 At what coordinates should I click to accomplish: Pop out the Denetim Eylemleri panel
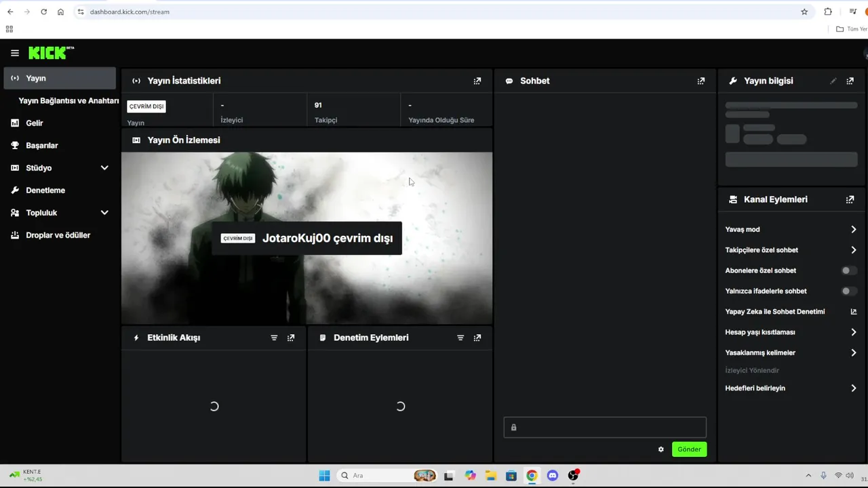pyautogui.click(x=477, y=338)
